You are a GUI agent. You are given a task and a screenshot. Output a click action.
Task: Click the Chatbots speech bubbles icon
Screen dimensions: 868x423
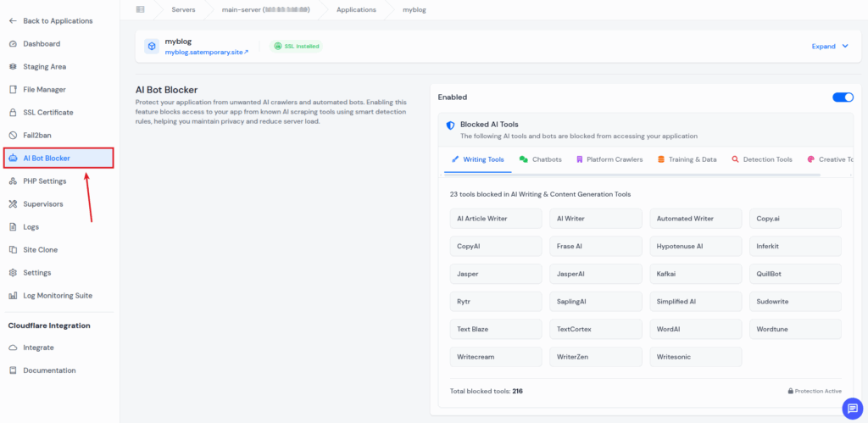[524, 159]
